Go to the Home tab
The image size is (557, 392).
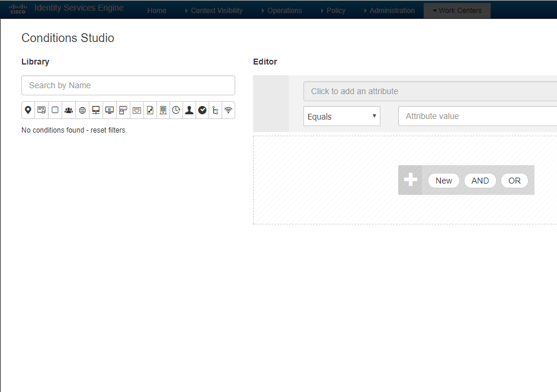(156, 11)
